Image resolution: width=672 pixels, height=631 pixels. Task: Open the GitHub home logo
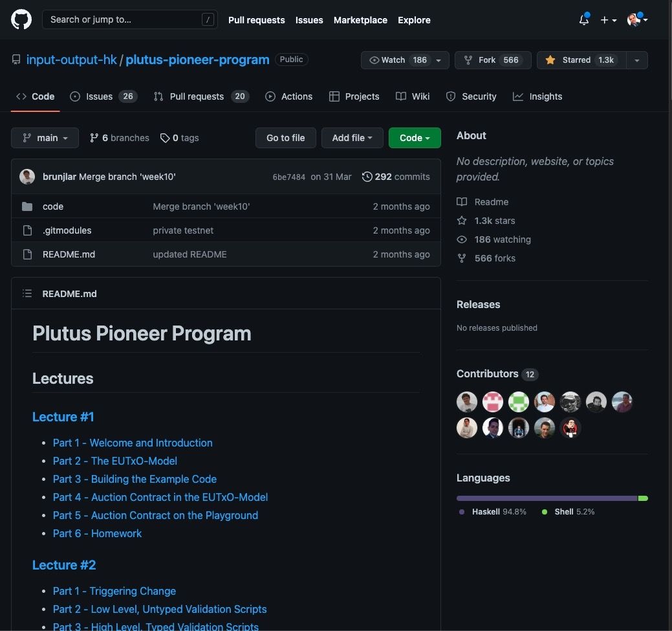click(21, 19)
